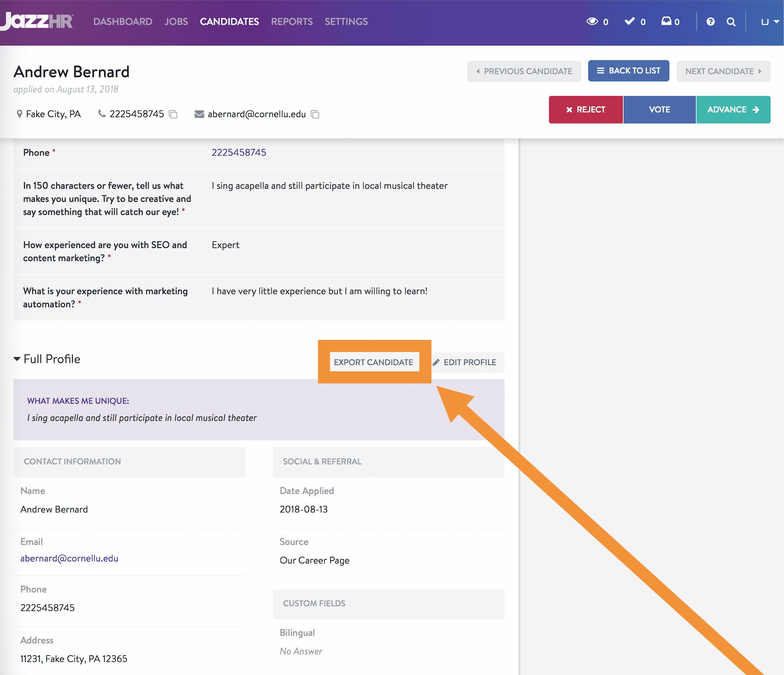Click the JazzHR logo

click(37, 21)
